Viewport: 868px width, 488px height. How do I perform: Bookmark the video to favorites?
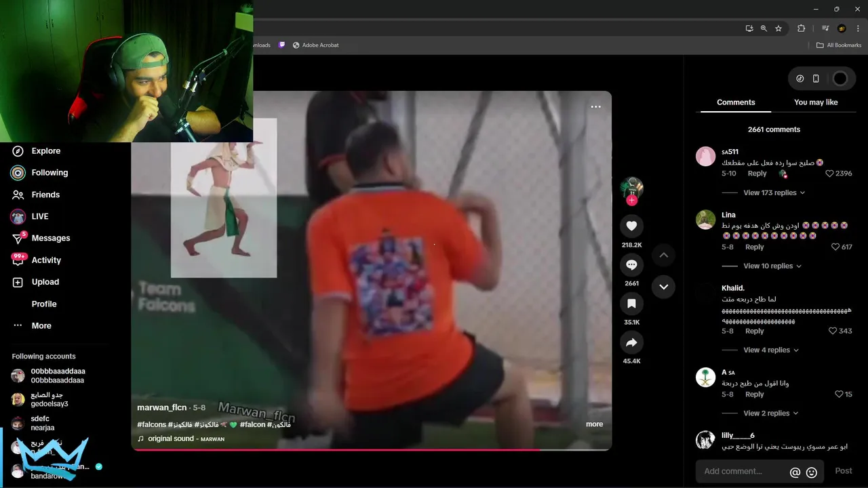click(x=631, y=304)
